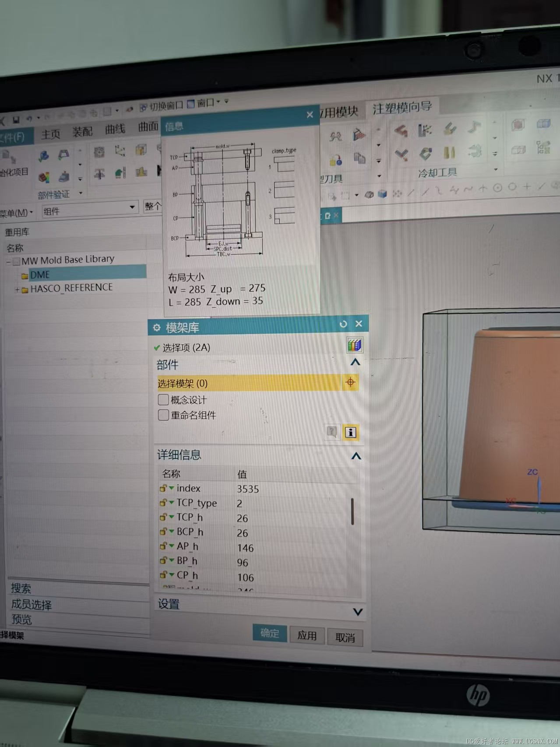This screenshot has width=560, height=747.
Task: Open the 冷却工具 group dropdown arrow
Action: (496, 169)
